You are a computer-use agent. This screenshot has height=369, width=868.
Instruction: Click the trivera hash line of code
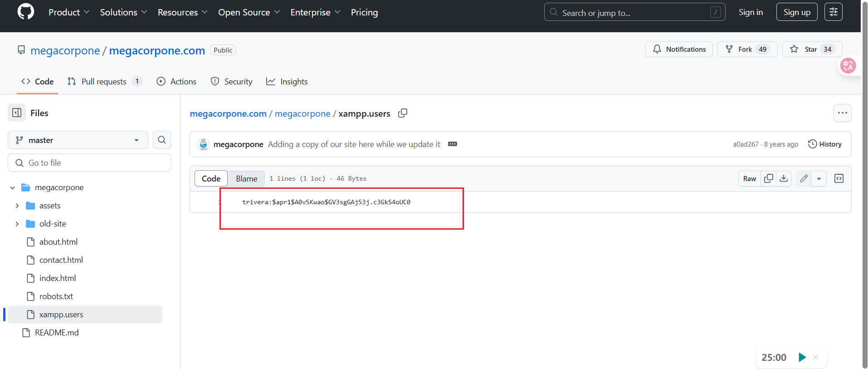click(x=326, y=202)
